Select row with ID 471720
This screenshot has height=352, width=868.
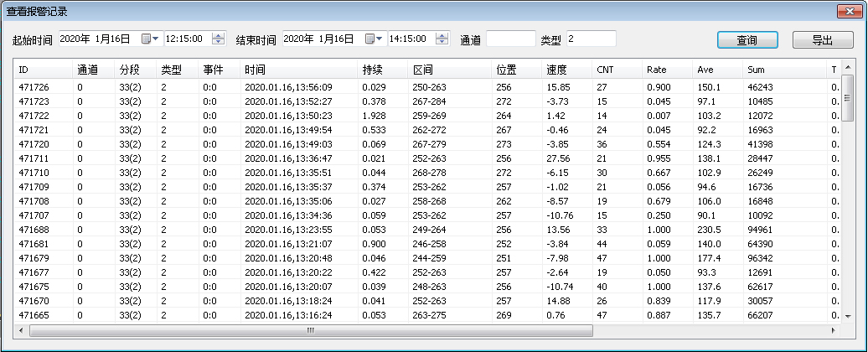click(428, 144)
